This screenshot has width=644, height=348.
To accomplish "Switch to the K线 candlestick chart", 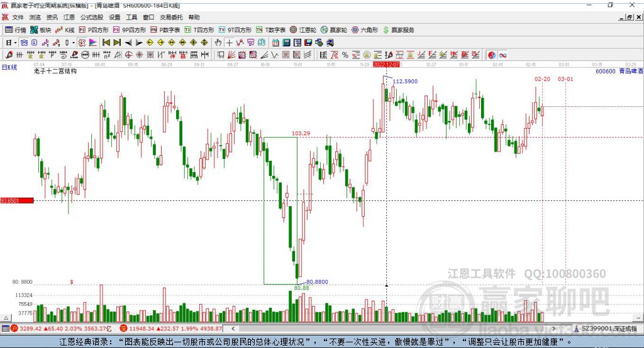I will pos(65,30).
